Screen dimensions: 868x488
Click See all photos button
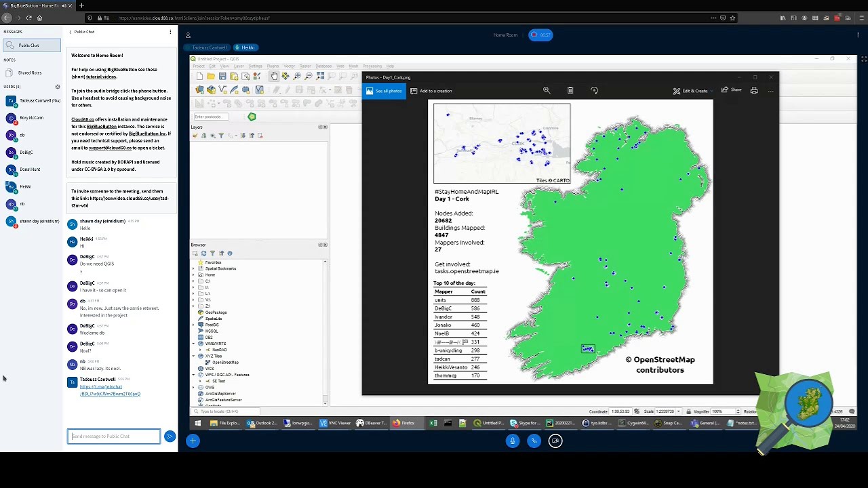384,91
